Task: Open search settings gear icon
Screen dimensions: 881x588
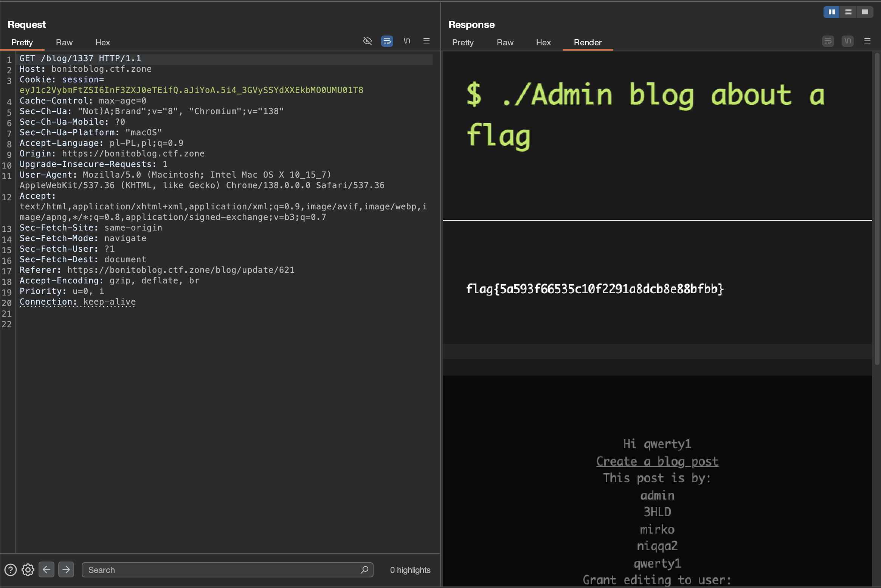Action: coord(28,570)
